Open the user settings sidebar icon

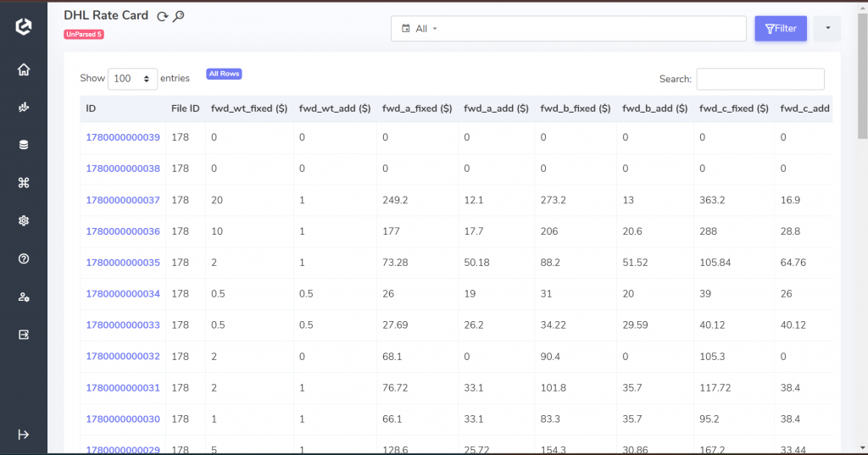pos(23,297)
